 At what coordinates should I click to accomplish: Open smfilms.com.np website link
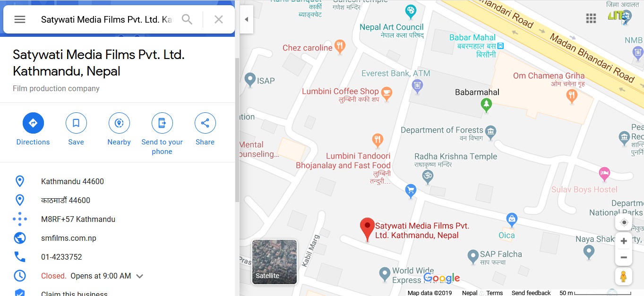click(69, 238)
